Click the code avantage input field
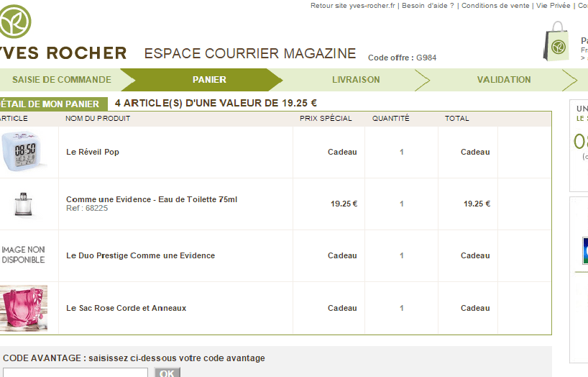The height and width of the screenshot is (377, 588). coord(74,373)
